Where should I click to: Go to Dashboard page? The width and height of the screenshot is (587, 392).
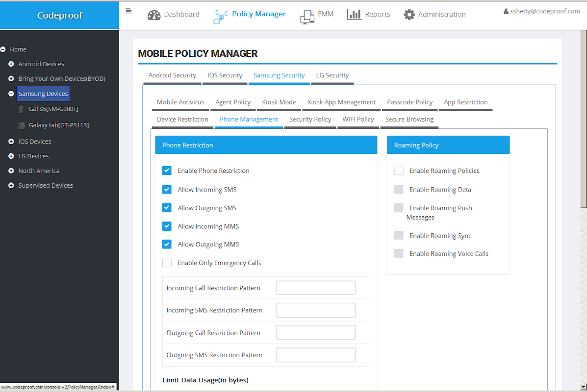point(181,15)
